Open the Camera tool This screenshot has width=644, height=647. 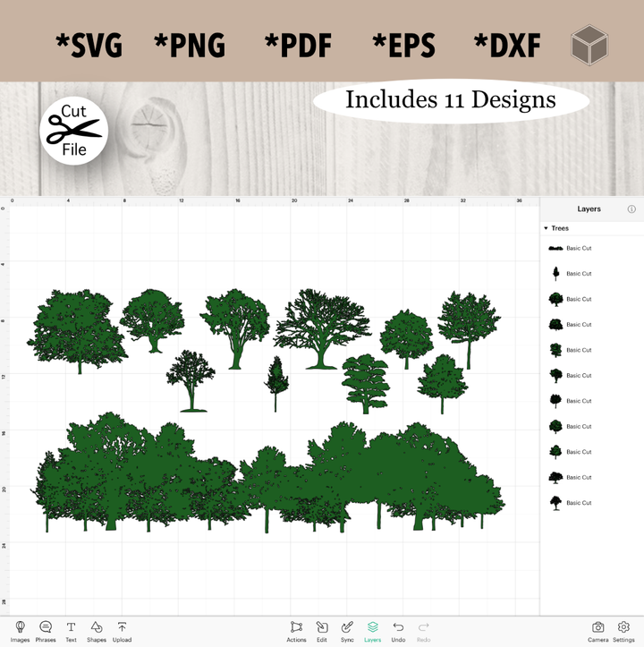coord(597,631)
